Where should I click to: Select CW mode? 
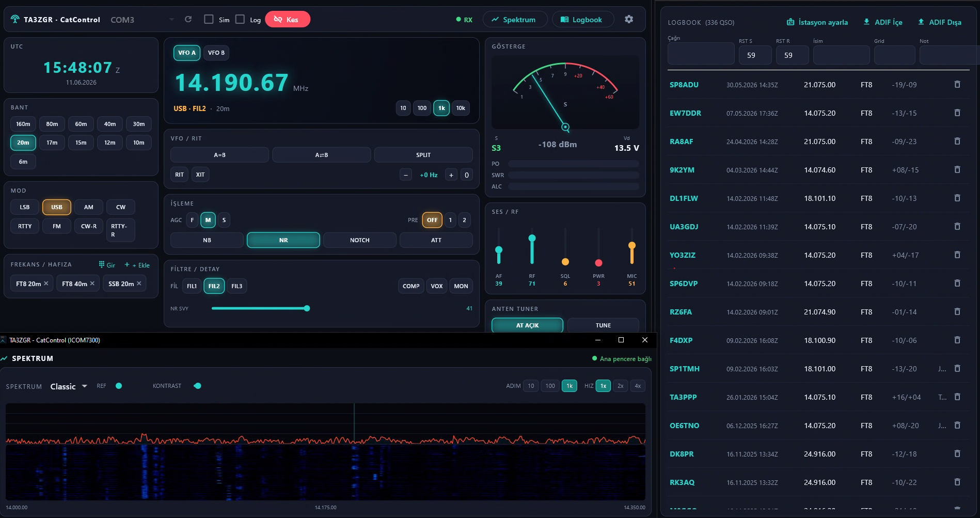(x=121, y=207)
